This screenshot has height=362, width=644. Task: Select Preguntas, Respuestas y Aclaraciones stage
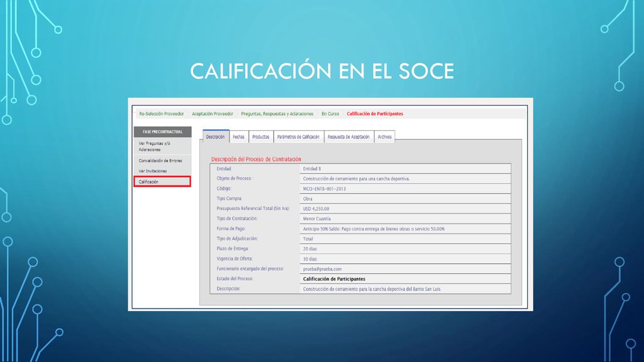[277, 114]
